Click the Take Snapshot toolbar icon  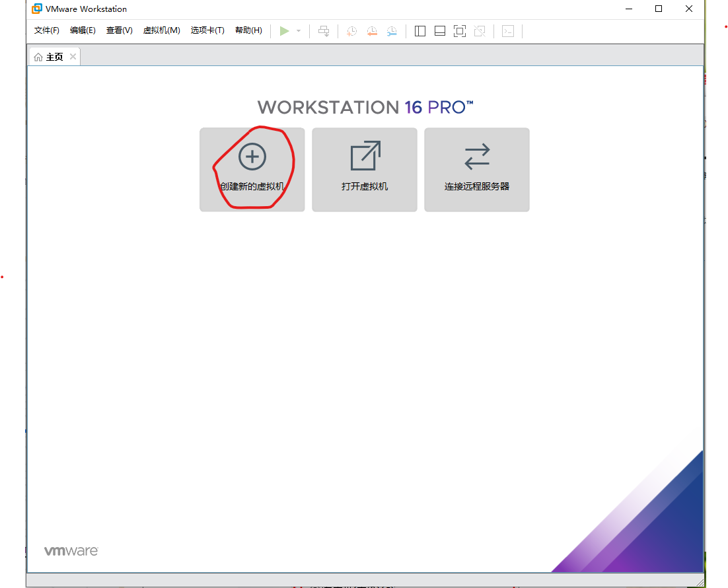(351, 31)
